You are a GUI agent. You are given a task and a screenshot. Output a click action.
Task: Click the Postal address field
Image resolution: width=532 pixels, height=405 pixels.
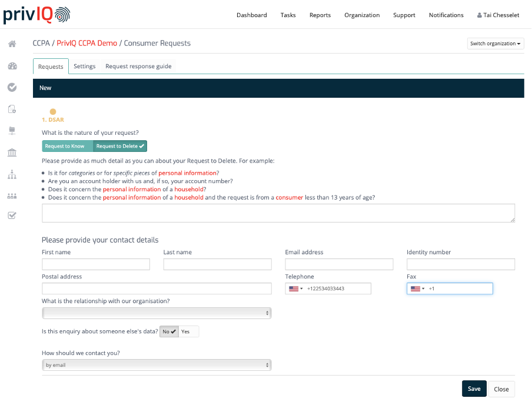157,288
